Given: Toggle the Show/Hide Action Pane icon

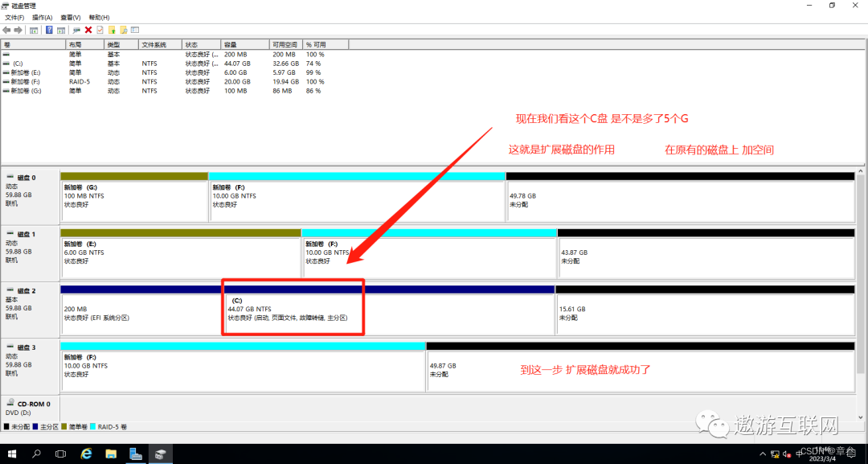Looking at the screenshot, I should (x=61, y=30).
